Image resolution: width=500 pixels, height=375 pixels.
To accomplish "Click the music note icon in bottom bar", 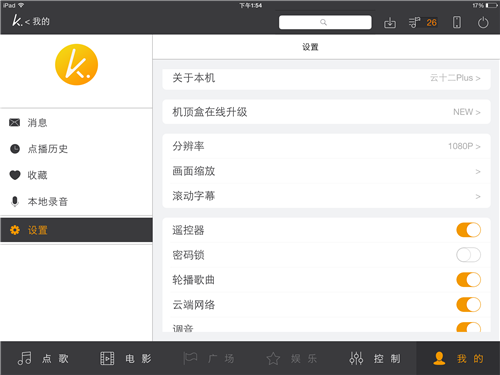I will [x=25, y=358].
